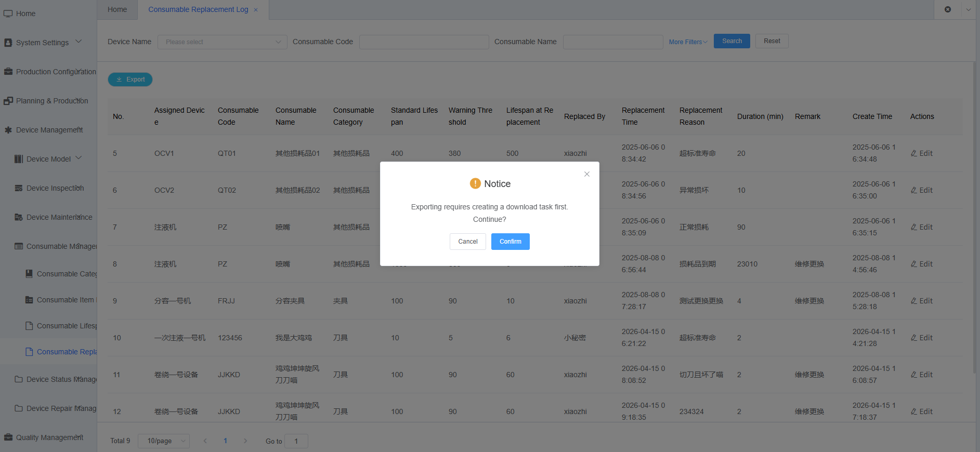Edit row 5 with device OCV1
This screenshot has height=452, width=980.
(x=921, y=153)
